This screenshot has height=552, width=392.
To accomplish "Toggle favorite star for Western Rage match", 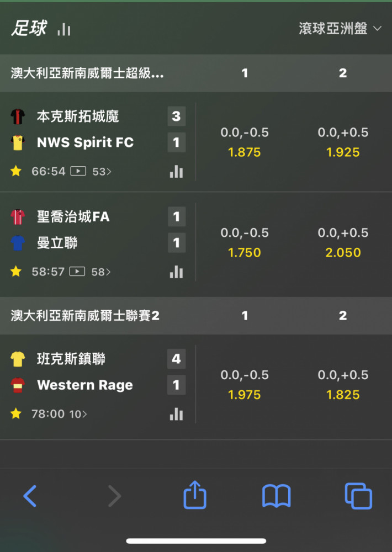I will 16,413.
